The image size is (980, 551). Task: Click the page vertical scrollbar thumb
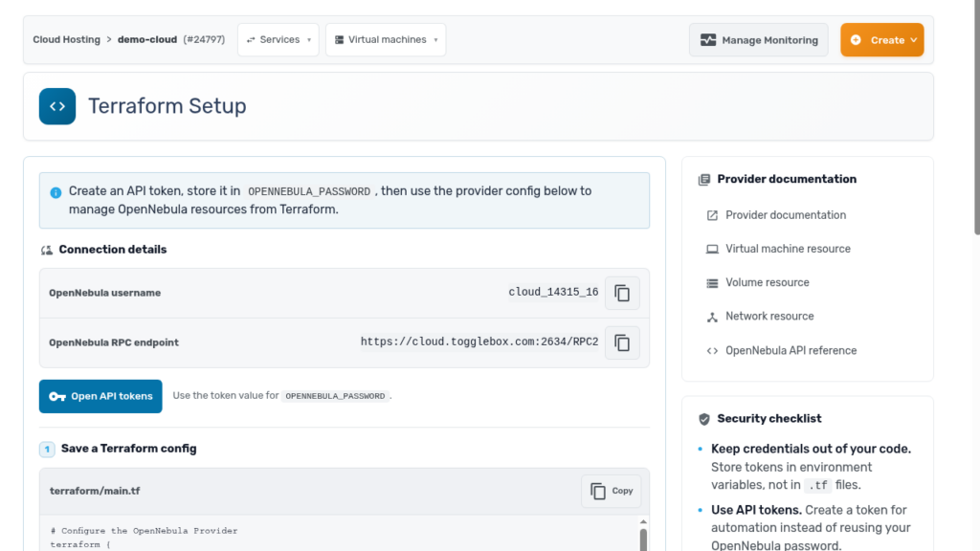coord(977,118)
